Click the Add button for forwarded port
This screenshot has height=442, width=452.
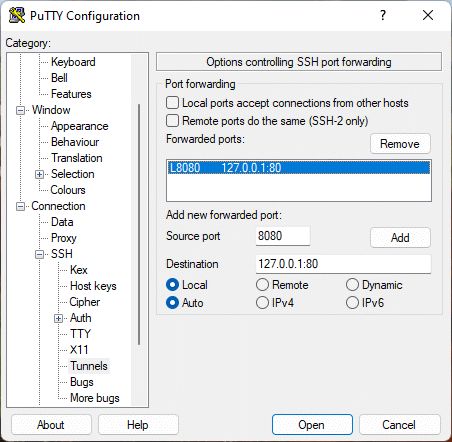point(400,237)
